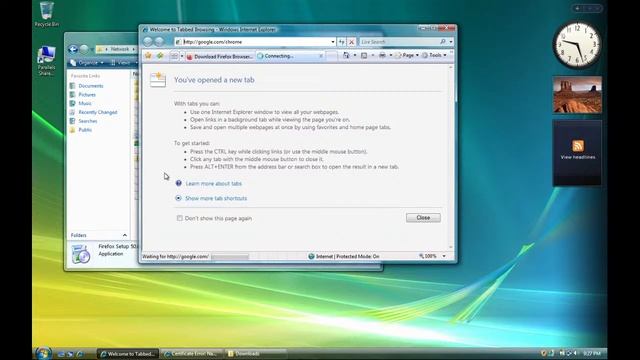640x360 pixels.
Task: Click the desert slideshow picture gadget
Action: [577, 95]
